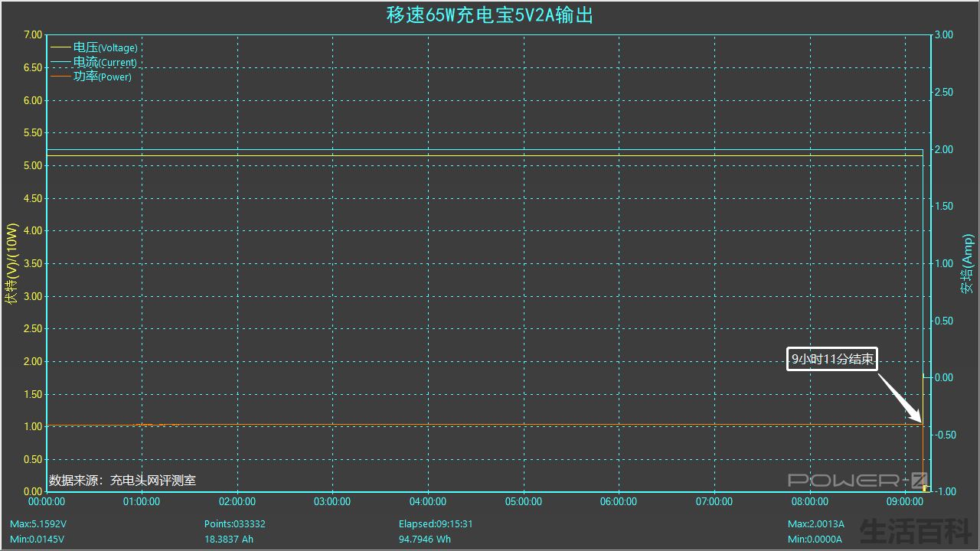
Task: Click the 6.00 axis tick label
Action: point(33,100)
